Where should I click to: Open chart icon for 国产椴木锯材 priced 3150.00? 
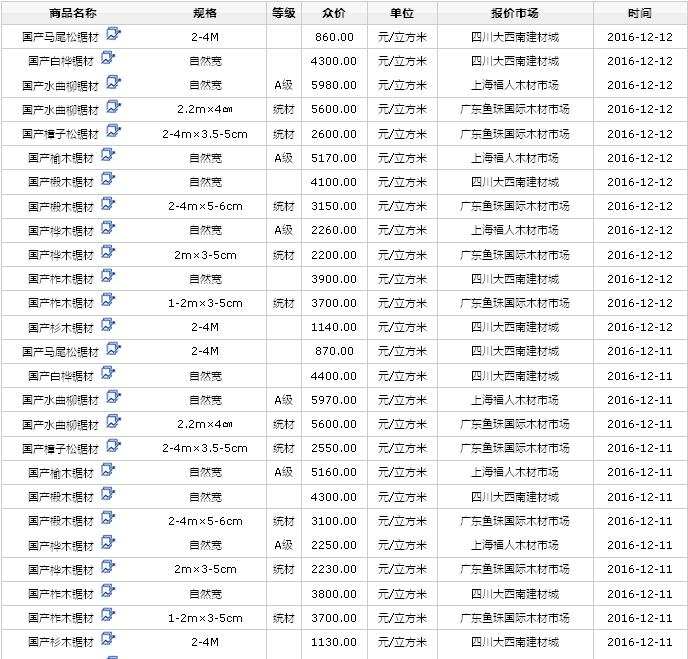109,204
